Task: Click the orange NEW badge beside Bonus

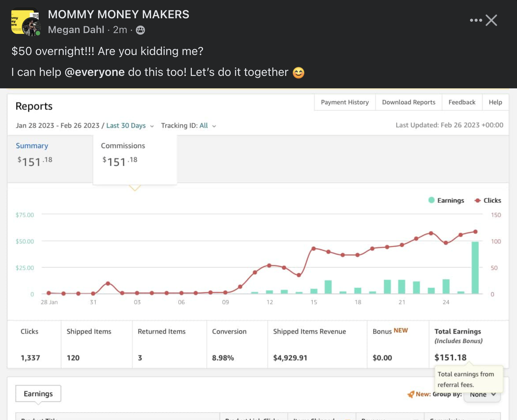Action: coord(401,330)
